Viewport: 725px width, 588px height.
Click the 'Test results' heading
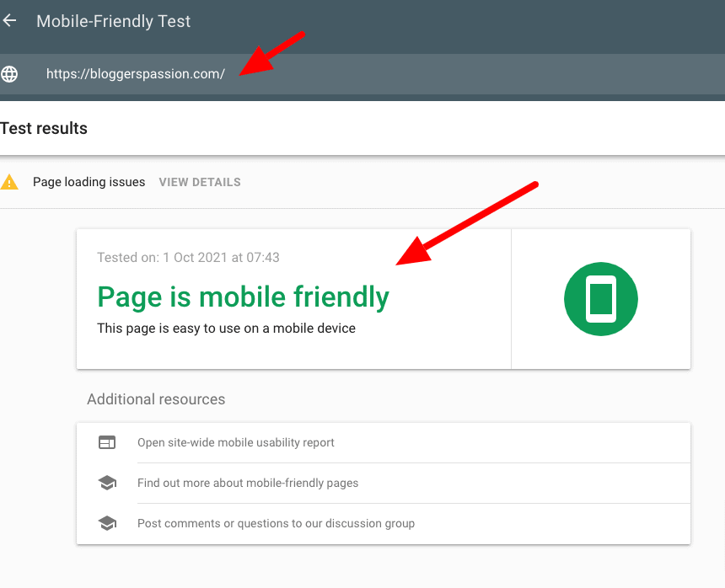coord(44,128)
